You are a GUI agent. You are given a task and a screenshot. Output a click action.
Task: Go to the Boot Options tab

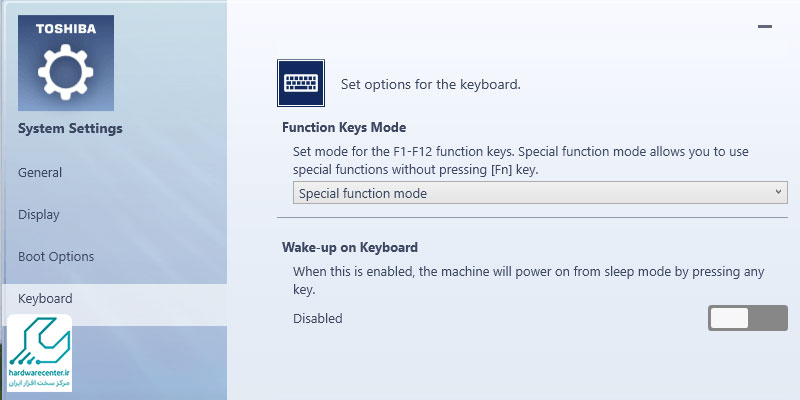point(56,256)
